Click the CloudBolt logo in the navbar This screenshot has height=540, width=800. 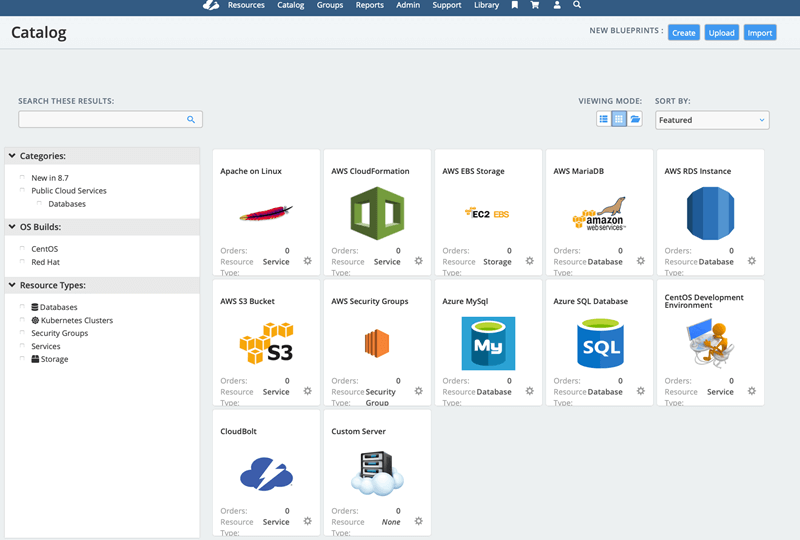coord(211,5)
